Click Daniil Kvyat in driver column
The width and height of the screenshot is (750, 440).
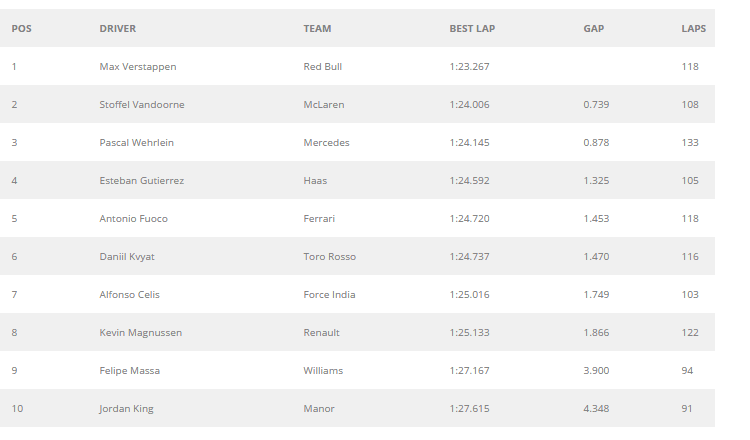[127, 257]
